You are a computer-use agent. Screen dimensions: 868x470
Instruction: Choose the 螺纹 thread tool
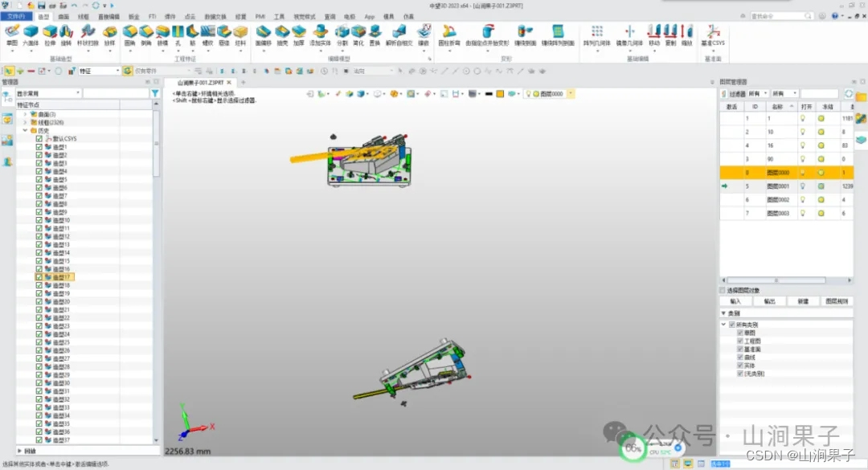coord(207,35)
